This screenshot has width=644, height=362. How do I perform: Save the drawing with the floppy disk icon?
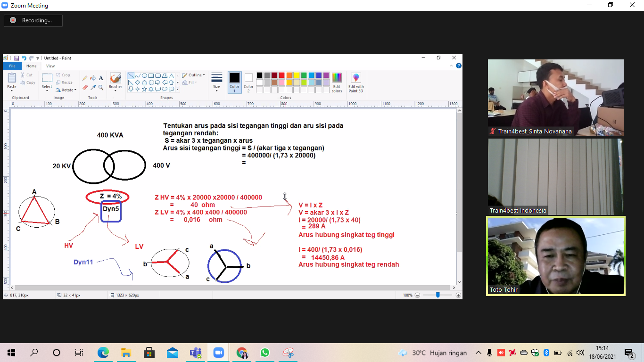(x=16, y=58)
